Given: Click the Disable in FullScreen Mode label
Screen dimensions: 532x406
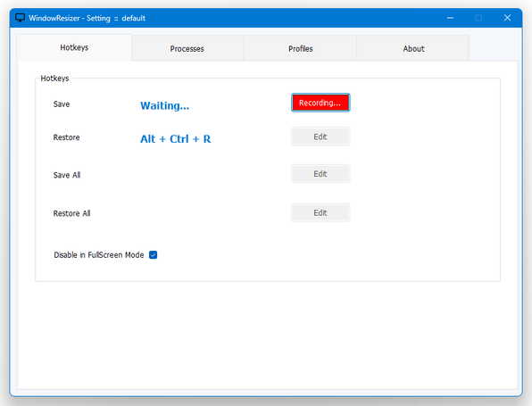Looking at the screenshot, I should click(x=99, y=254).
